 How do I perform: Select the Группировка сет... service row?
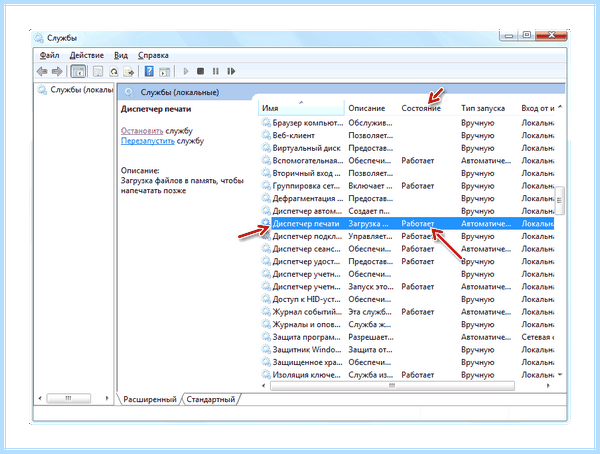coord(408,186)
